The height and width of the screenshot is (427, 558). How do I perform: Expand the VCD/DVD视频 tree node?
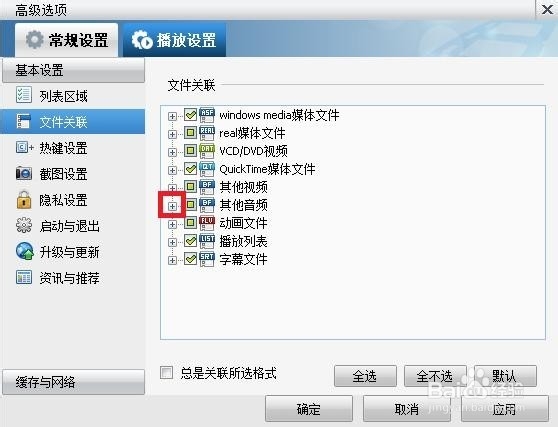click(172, 152)
